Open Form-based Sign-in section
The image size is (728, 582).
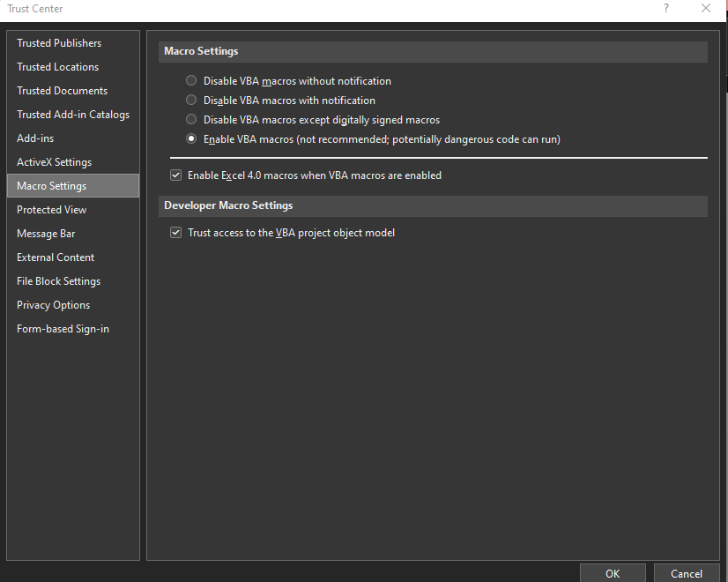(73, 329)
